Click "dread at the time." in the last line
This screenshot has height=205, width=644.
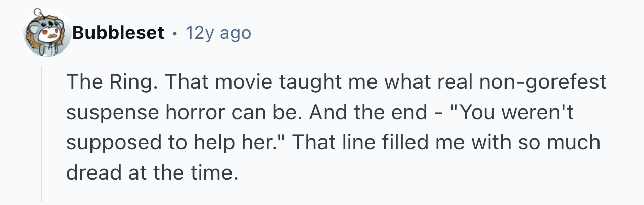pos(152,173)
